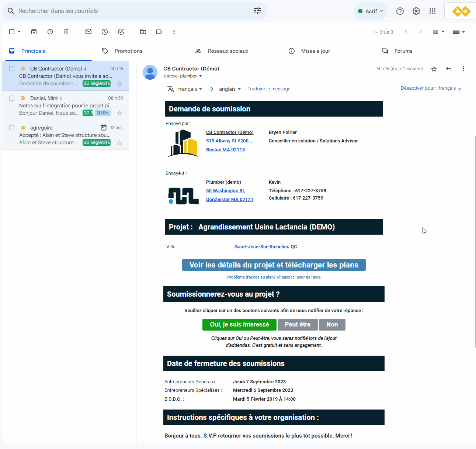Viewport: 476px width, 449px height.
Task: Check the agregoire email checkbox
Action: 12,128
